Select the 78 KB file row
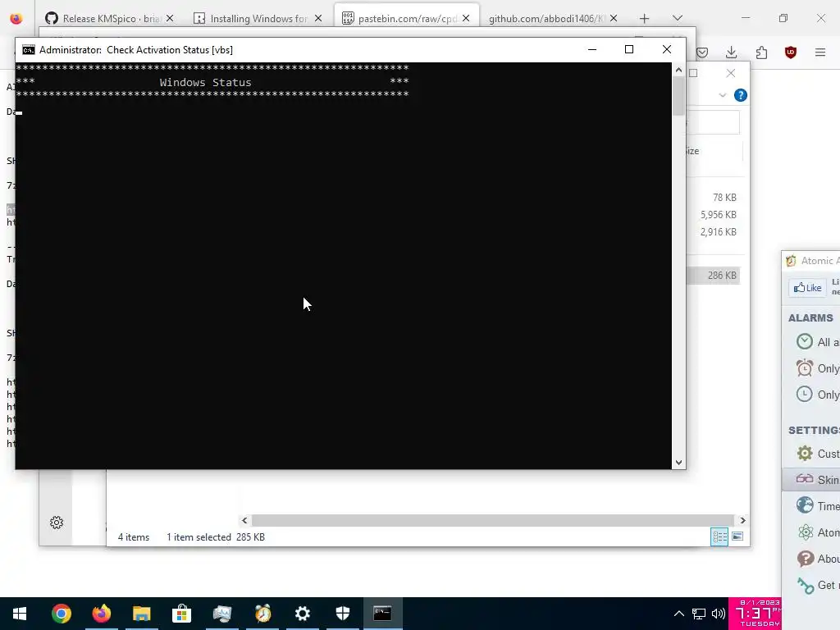 tap(714, 198)
